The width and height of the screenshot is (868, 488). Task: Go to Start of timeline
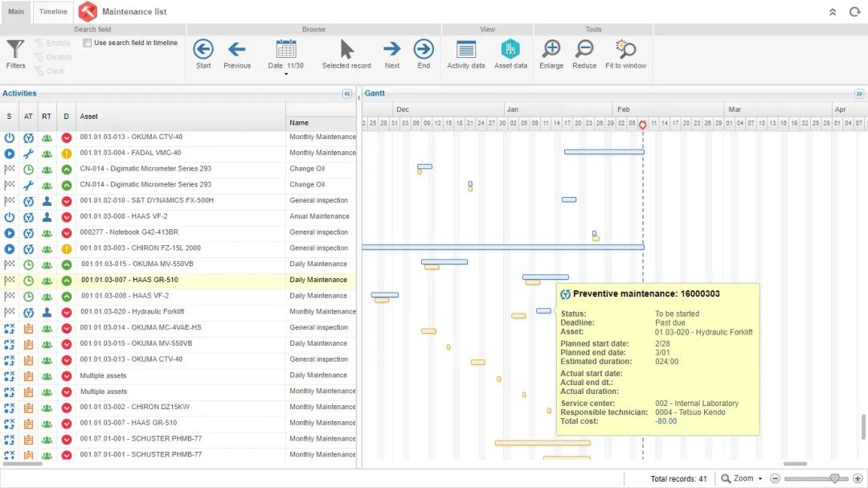(203, 54)
